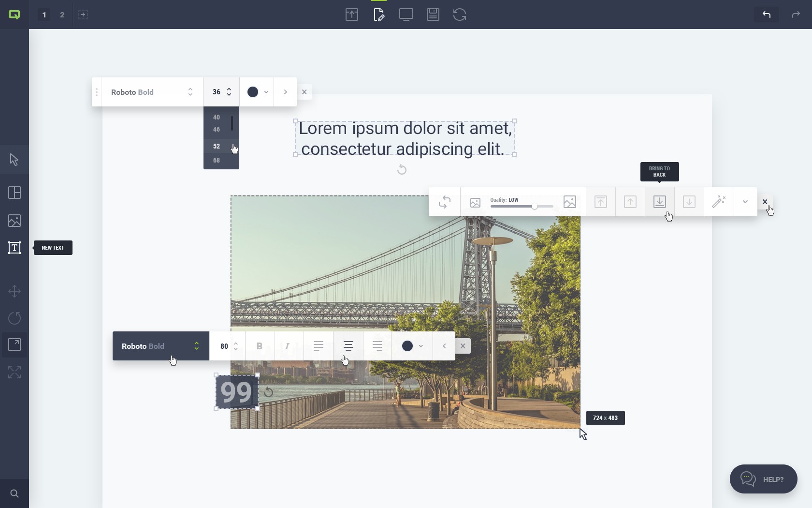
Task: Click the Bring to Back icon
Action: coord(659,202)
